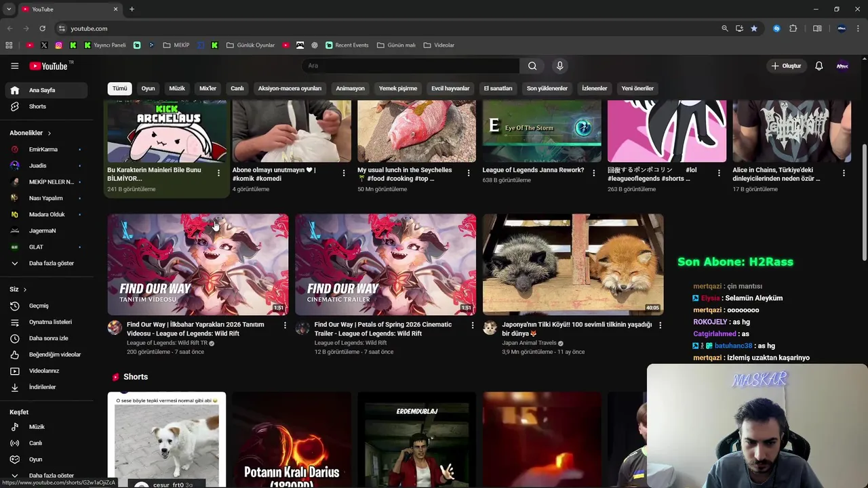868x488 pixels.
Task: Open Canlı under Keşfet
Action: coord(46,443)
